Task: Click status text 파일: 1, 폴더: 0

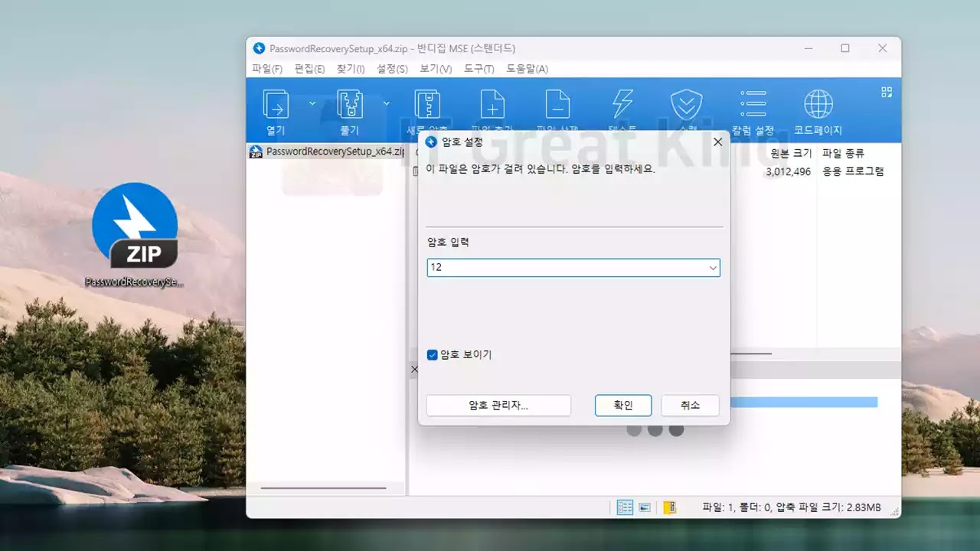Action: pos(737,507)
